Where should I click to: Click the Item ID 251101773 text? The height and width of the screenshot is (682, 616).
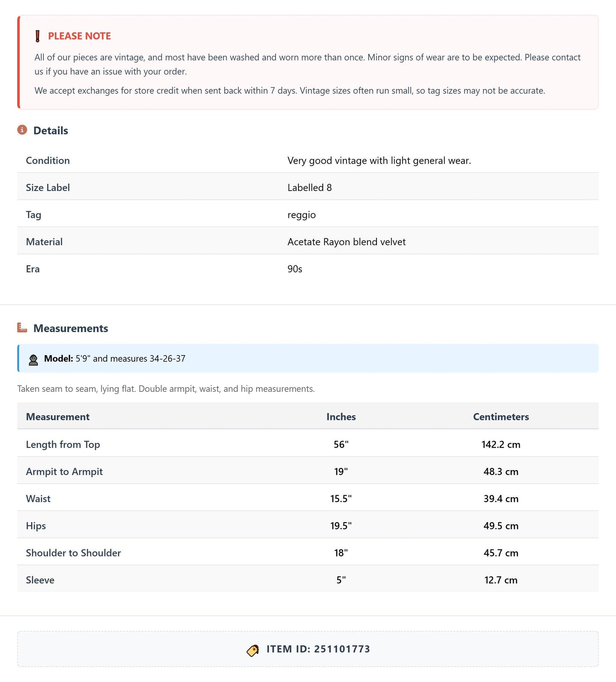[x=318, y=649]
